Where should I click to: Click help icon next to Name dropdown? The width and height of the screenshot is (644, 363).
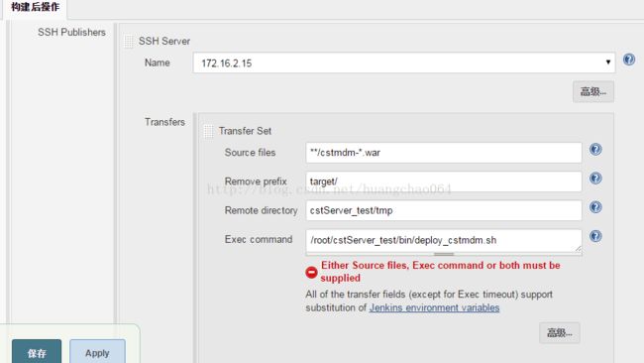click(629, 60)
